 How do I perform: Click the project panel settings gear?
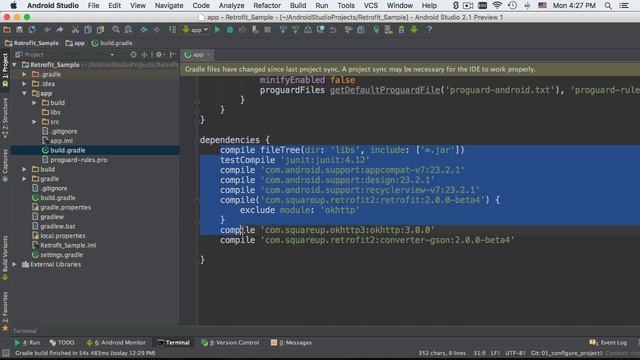(159, 55)
